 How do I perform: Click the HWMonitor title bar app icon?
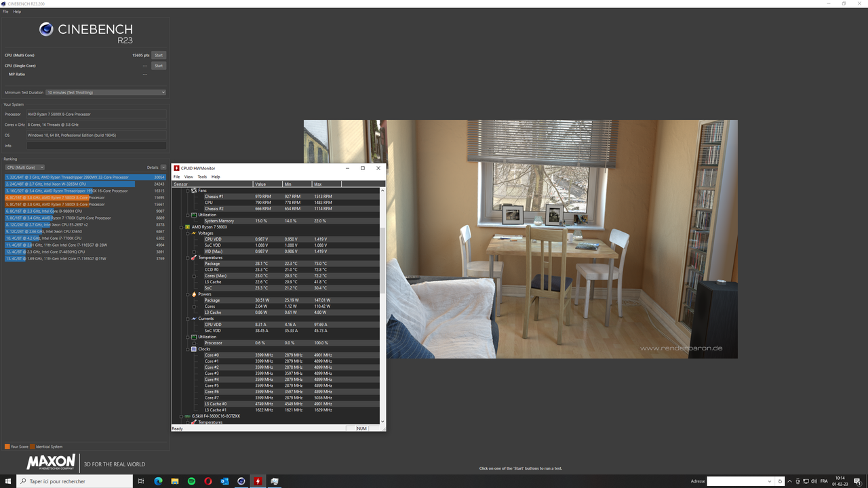[x=177, y=168]
